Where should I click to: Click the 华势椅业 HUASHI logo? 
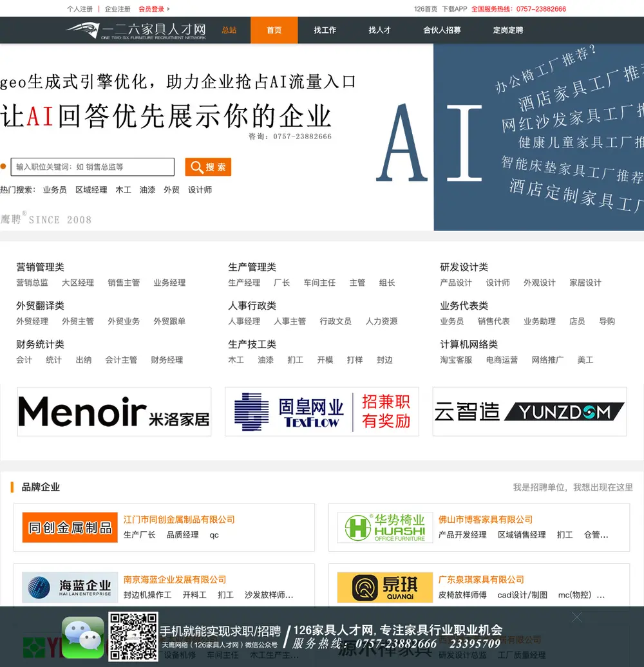[385, 527]
